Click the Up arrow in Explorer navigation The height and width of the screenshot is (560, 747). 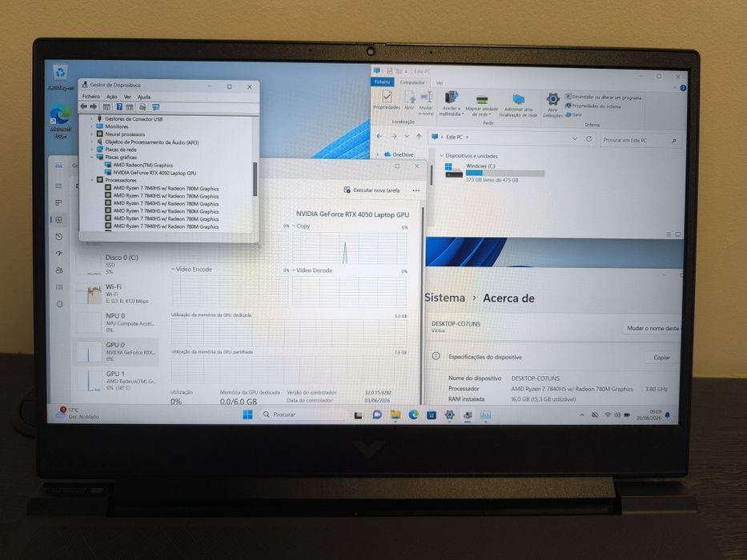tap(420, 137)
